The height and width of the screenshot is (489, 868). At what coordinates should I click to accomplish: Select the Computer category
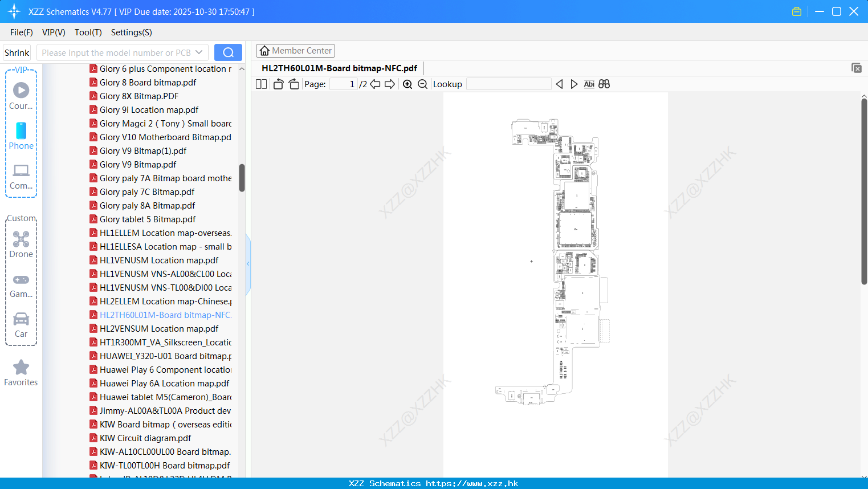pyautogui.click(x=21, y=177)
